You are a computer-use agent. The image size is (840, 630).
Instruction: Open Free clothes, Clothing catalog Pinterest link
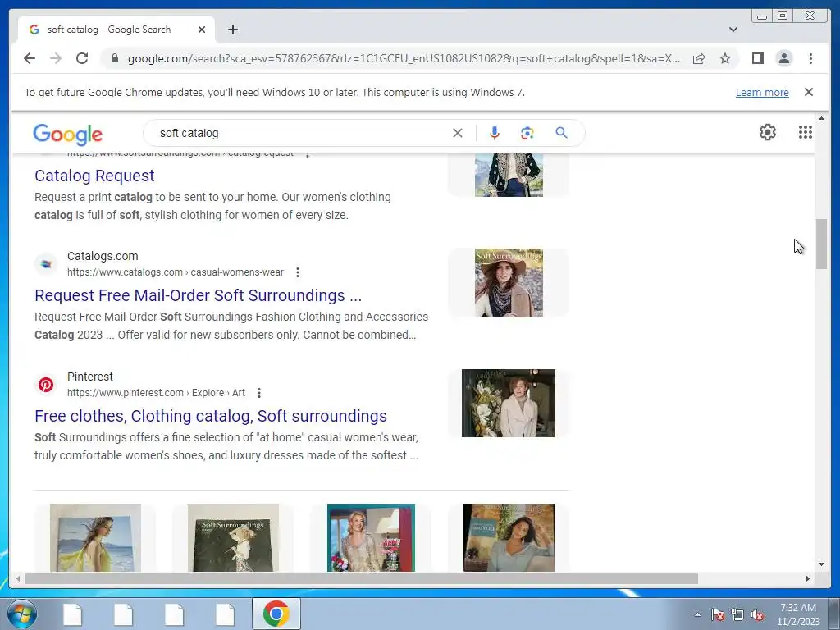(211, 416)
